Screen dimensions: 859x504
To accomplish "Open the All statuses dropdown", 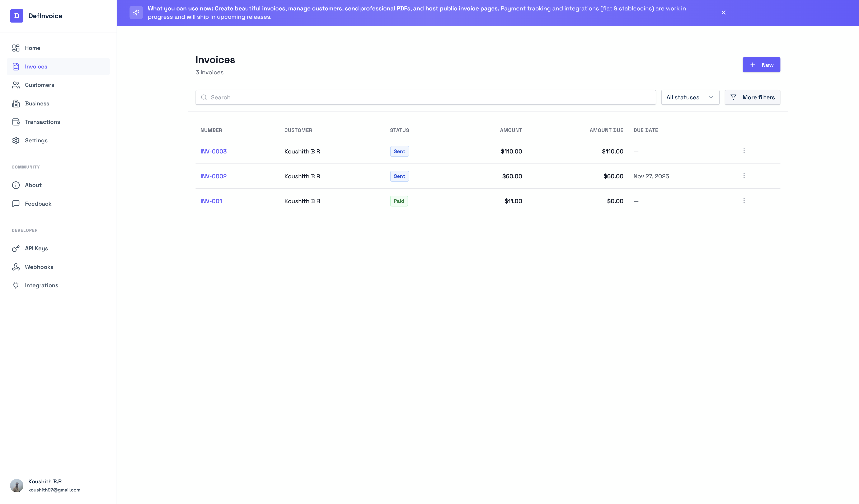I will (x=690, y=97).
